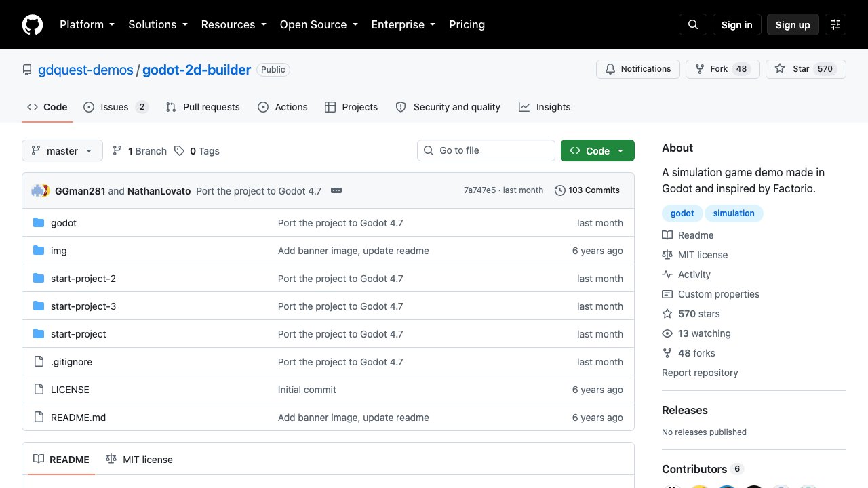Open appearance settings icon beside Sign up

click(x=835, y=24)
